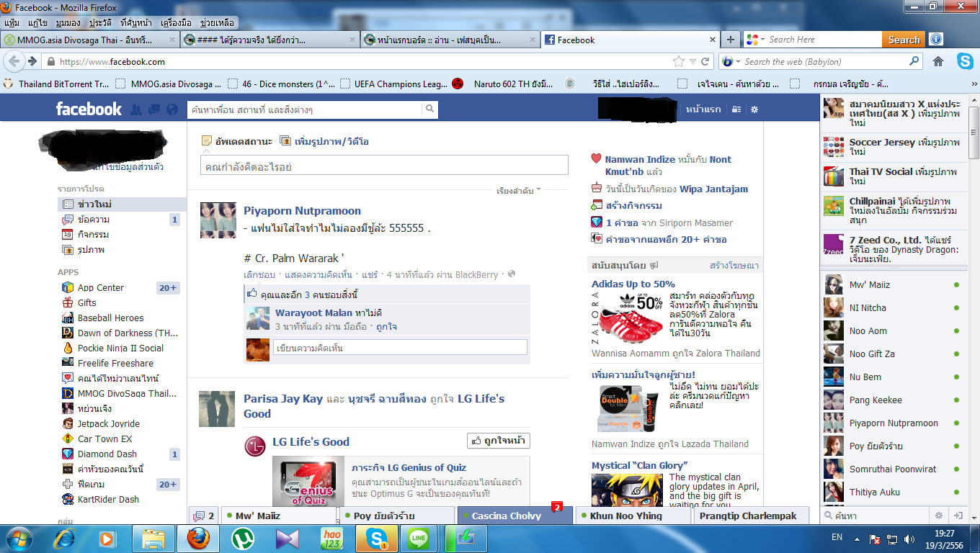Select the อัพเดตสถานะ status tab

click(237, 141)
